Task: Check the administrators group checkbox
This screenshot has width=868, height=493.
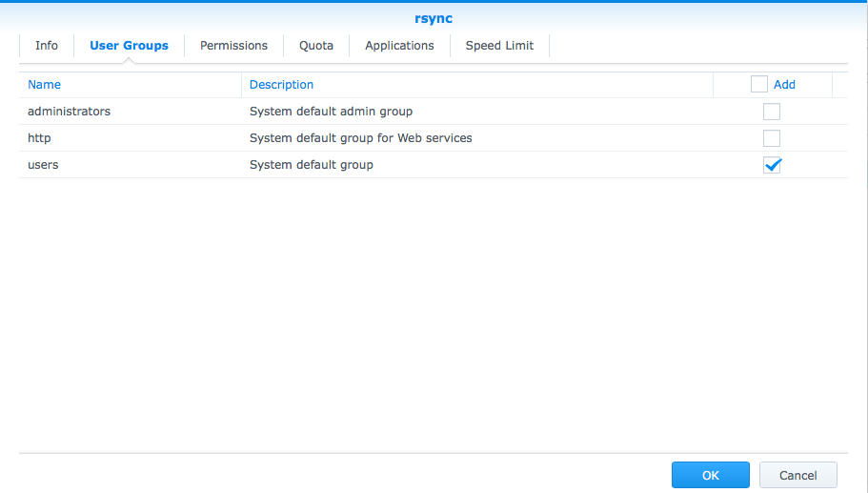Action: (772, 112)
